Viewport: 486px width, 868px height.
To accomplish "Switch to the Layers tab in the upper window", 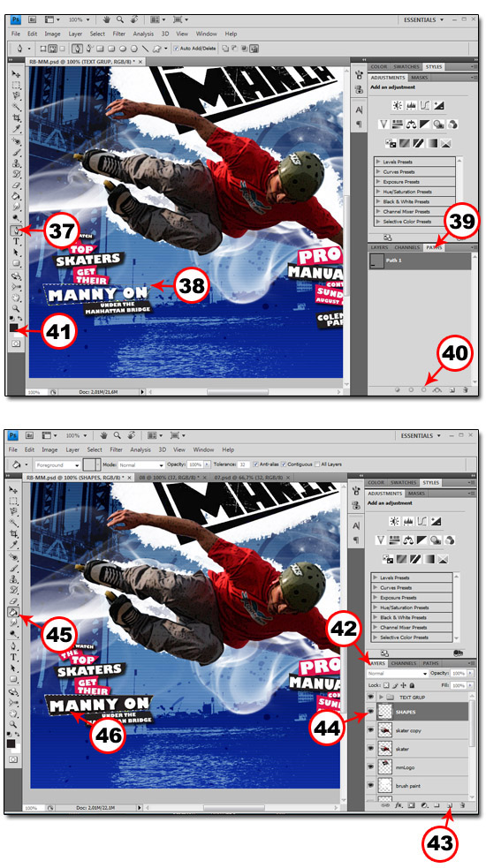I will tap(379, 247).
